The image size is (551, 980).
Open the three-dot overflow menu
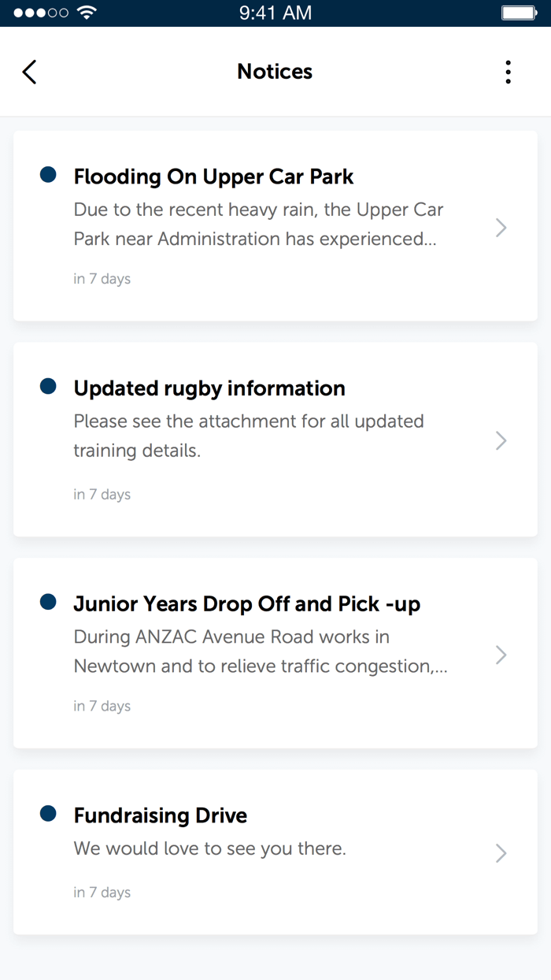tap(508, 71)
